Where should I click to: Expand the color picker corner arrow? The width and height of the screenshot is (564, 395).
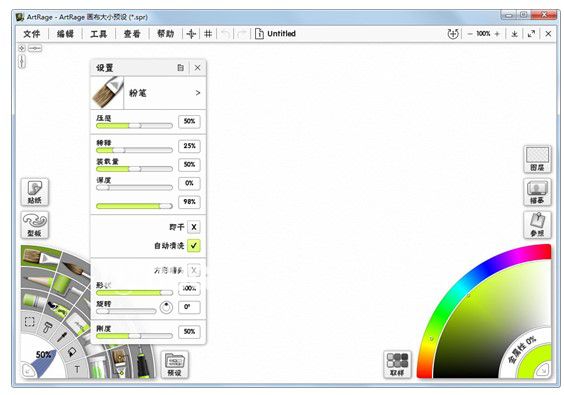point(543,369)
